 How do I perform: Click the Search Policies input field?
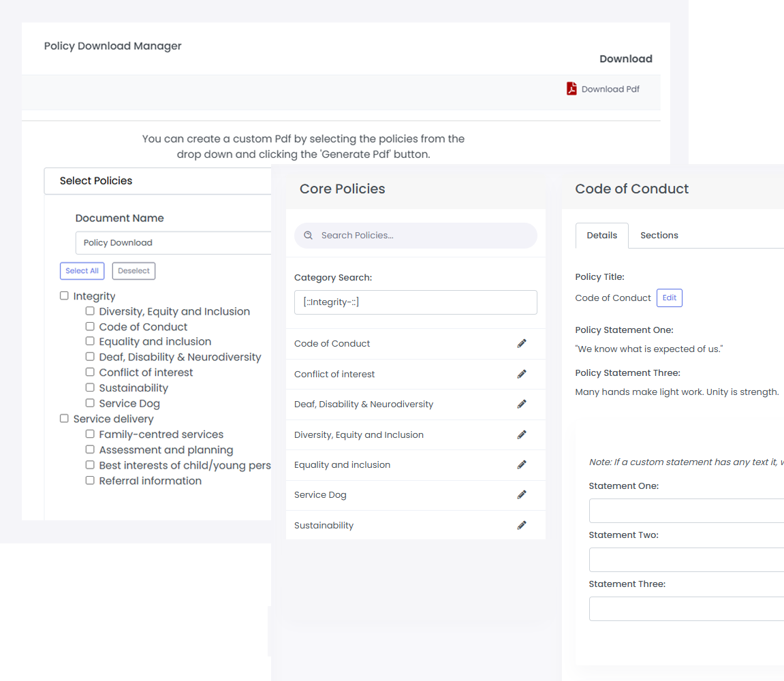coord(415,236)
